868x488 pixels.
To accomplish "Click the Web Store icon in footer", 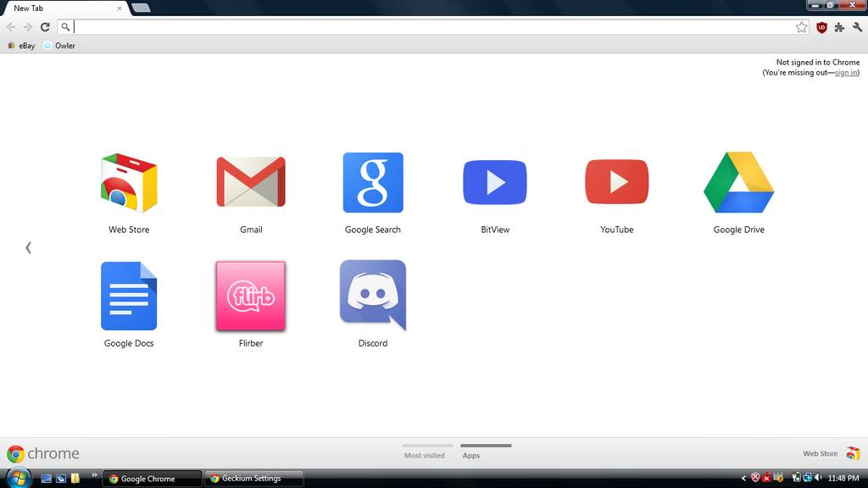I will 853,453.
